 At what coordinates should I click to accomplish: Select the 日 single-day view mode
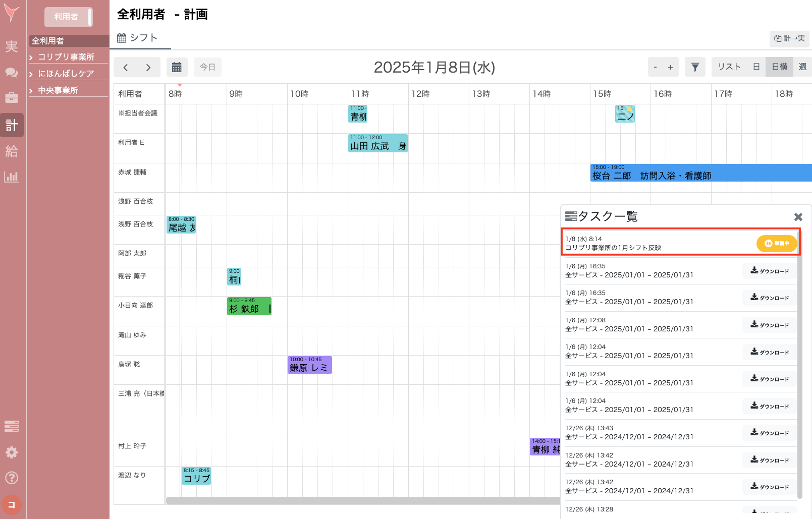[755, 66]
